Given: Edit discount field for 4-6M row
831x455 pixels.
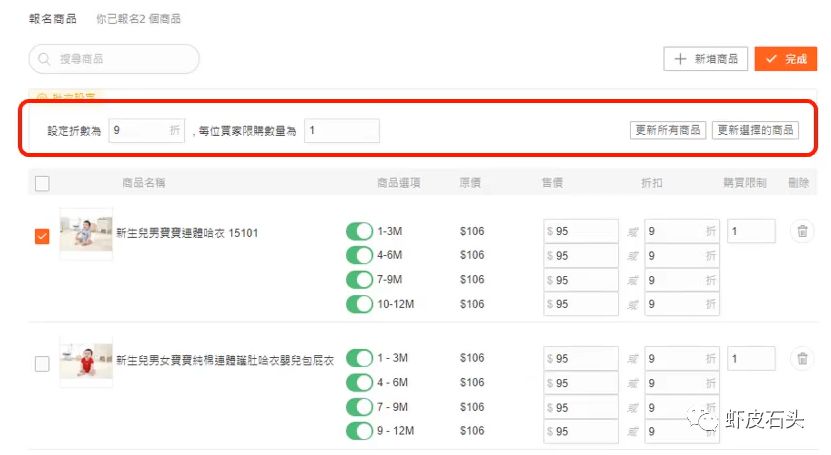Looking at the screenshot, I should pyautogui.click(x=682, y=256).
